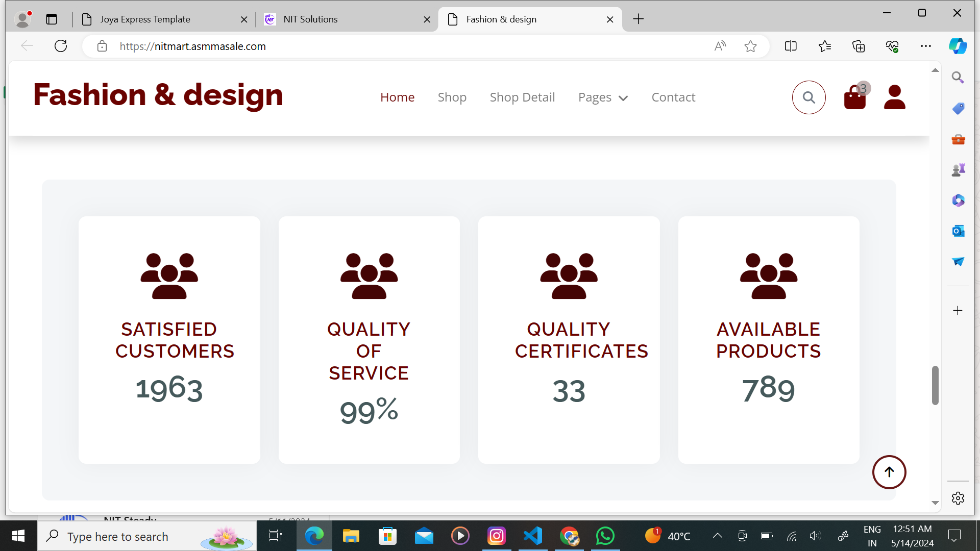Click the user account profile icon
The image size is (980, 551).
pos(894,97)
